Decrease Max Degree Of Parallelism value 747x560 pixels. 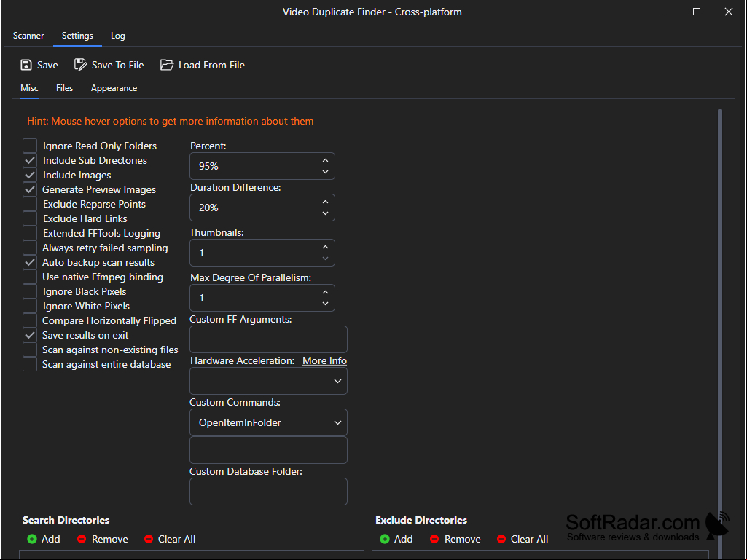click(x=325, y=304)
